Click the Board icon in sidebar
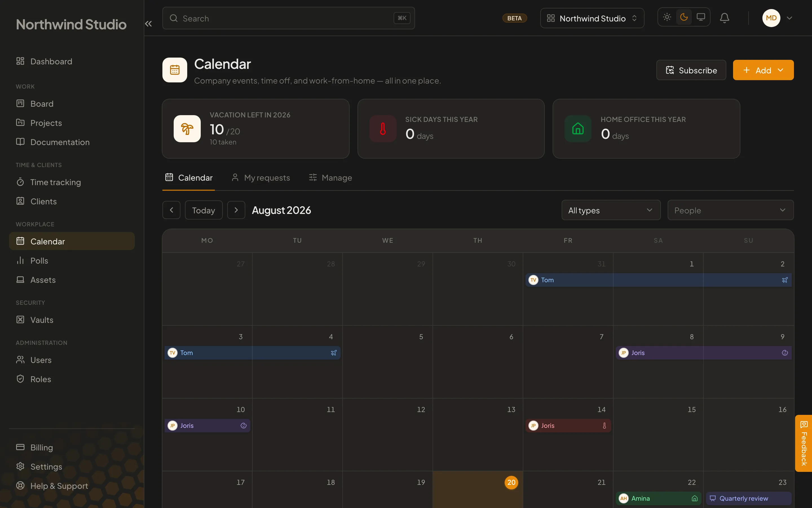This screenshot has width=812, height=508. 21,104
